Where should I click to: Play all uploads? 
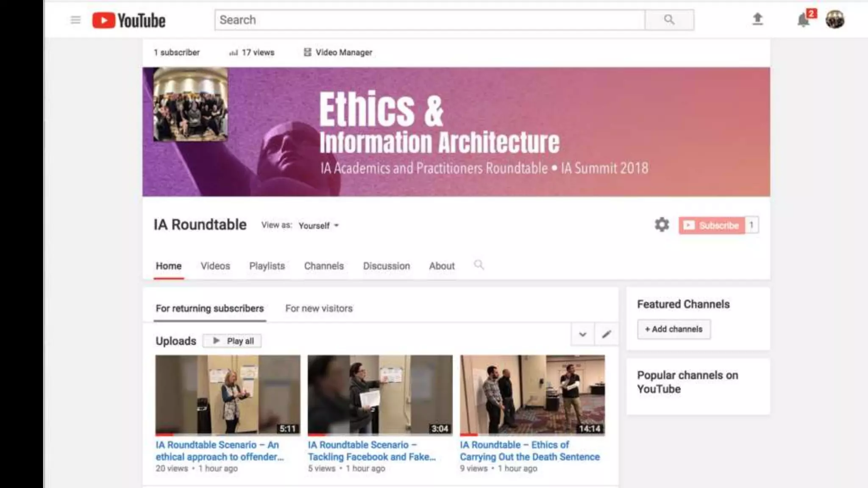click(x=232, y=341)
